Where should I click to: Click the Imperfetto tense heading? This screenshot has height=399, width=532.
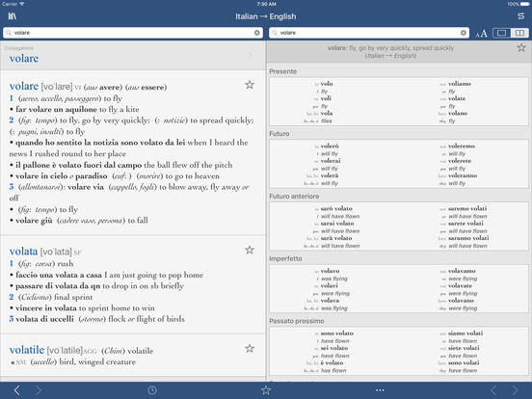pos(285,258)
